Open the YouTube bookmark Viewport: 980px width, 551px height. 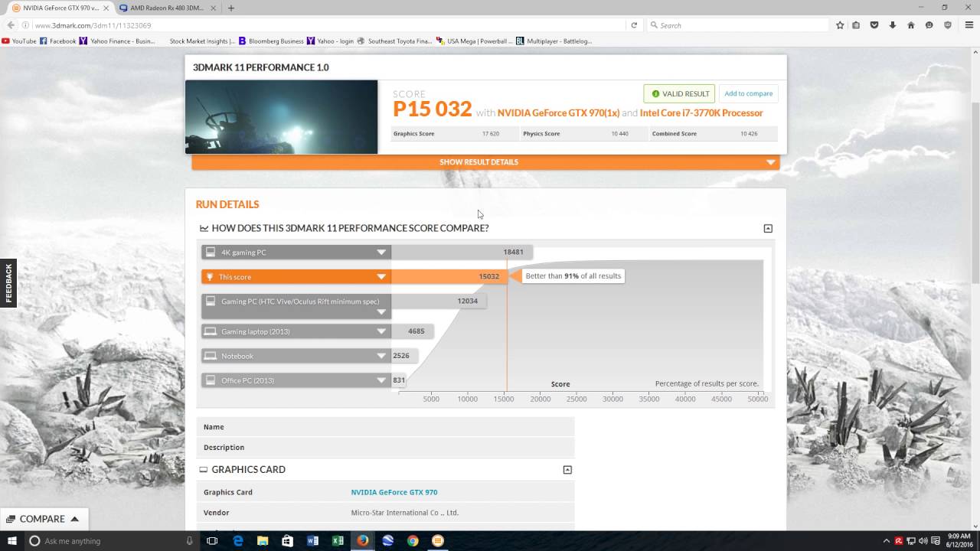point(19,41)
